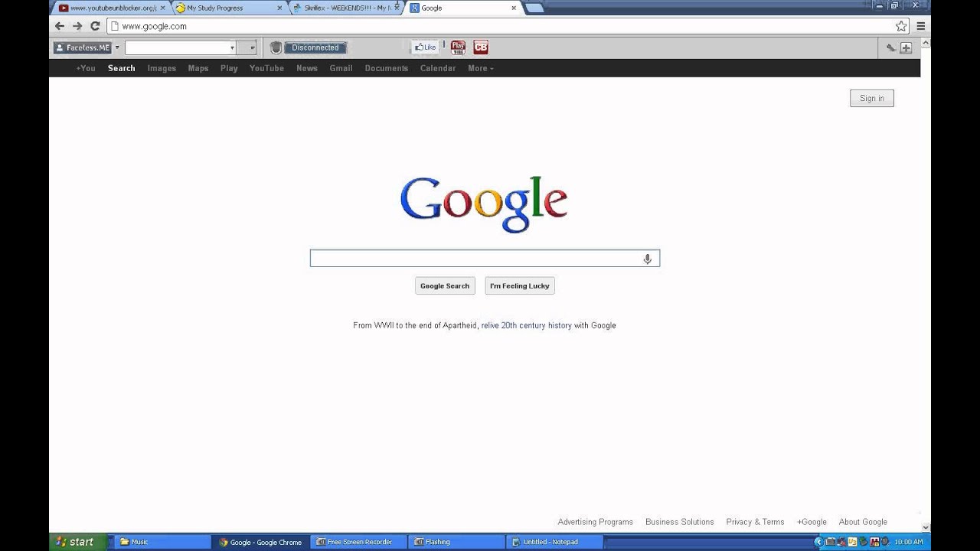The width and height of the screenshot is (980, 551).
Task: Click the red CB toolbar icon
Action: [481, 47]
